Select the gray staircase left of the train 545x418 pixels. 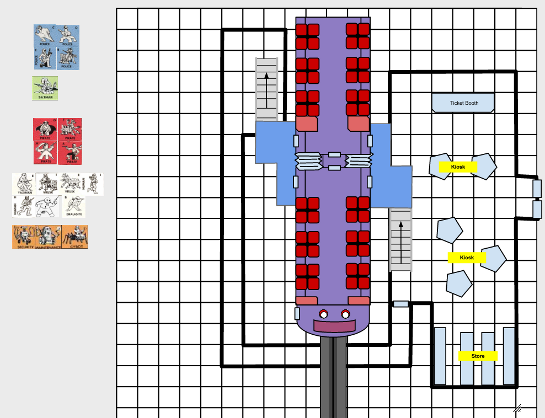point(267,89)
